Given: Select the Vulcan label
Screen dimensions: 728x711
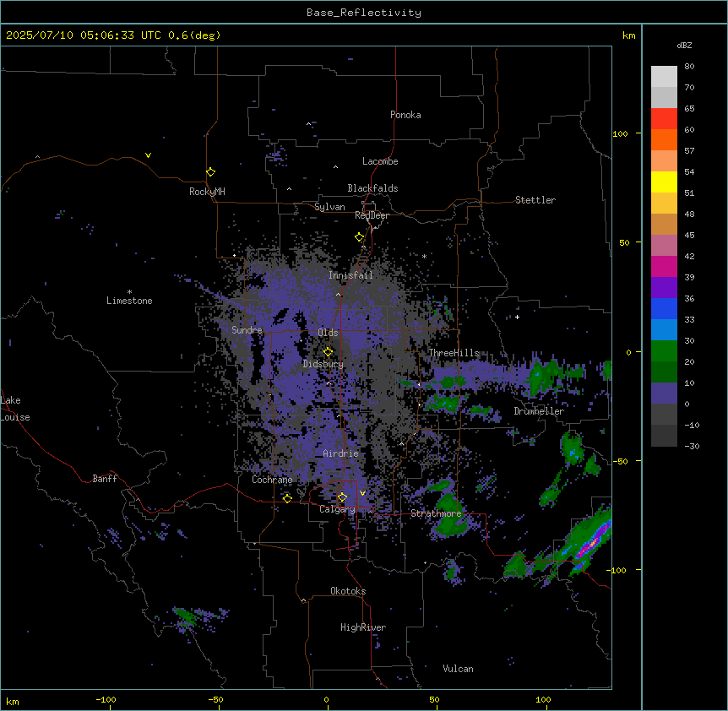Looking at the screenshot, I should (458, 669).
